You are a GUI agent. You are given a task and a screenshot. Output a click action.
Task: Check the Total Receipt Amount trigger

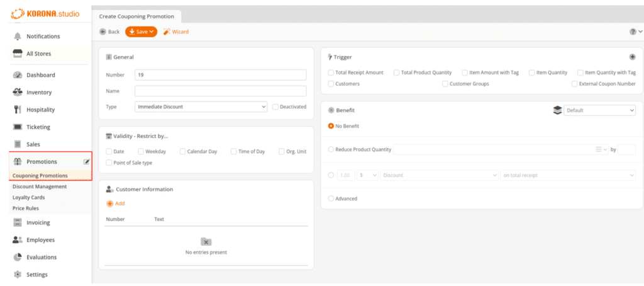point(331,72)
